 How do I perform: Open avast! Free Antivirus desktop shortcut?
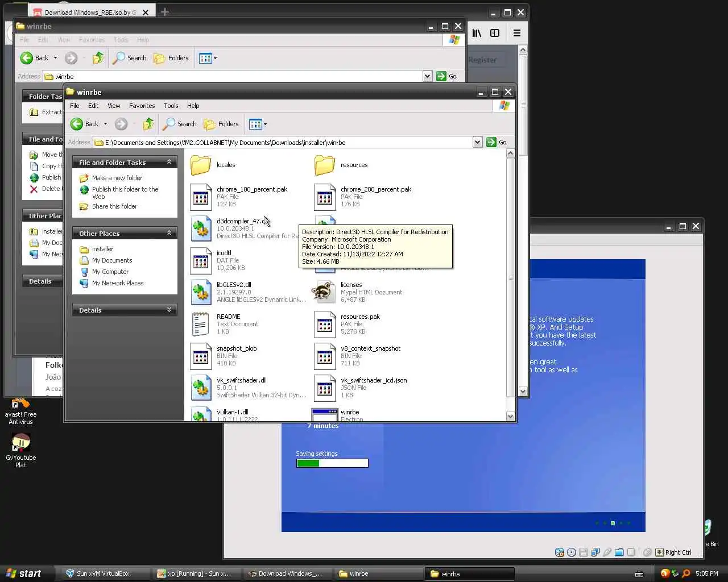click(20, 411)
